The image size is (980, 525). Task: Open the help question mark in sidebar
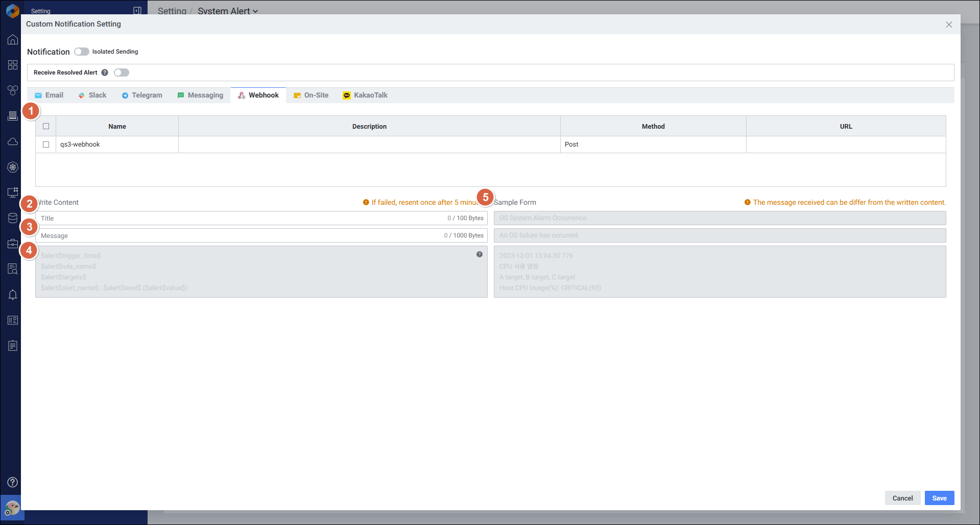click(x=13, y=482)
